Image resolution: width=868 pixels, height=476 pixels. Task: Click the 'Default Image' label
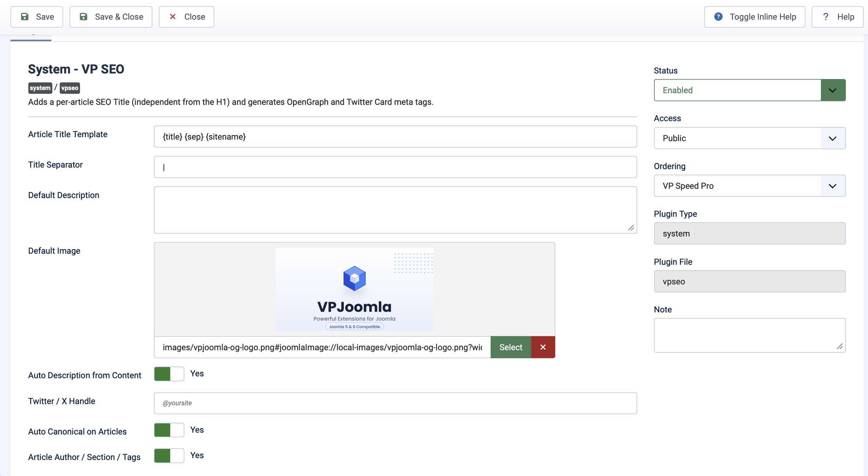54,251
